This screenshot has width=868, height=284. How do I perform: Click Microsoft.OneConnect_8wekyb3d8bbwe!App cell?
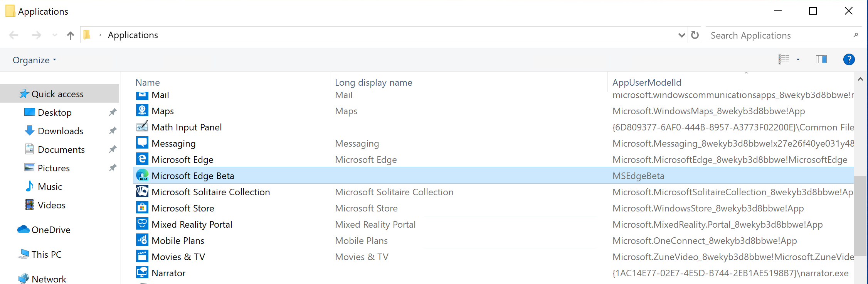coord(705,241)
